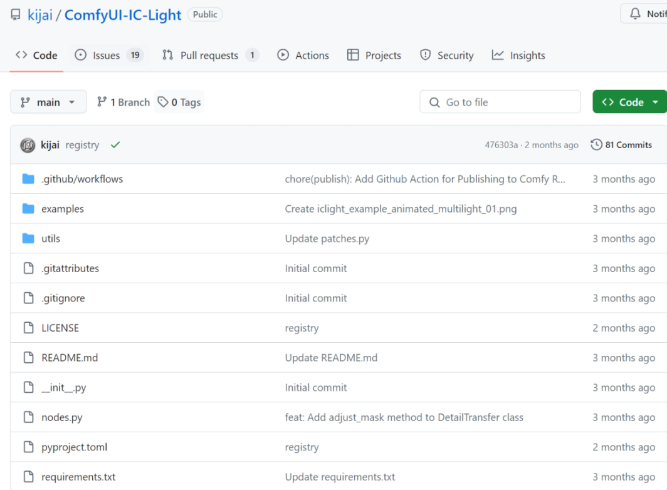The image size is (667, 490).
Task: Click the Notifications bell button
Action: (x=644, y=14)
